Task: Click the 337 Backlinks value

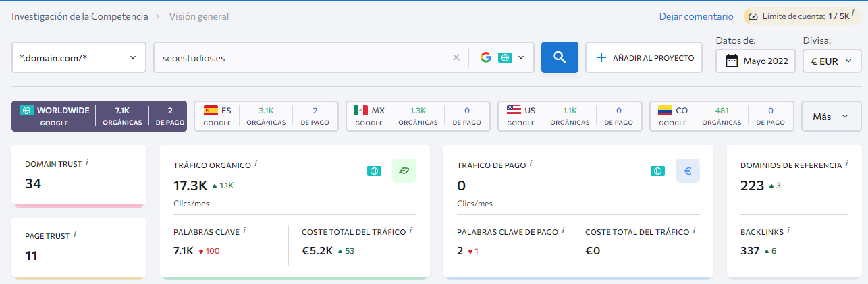Action: pyautogui.click(x=750, y=250)
